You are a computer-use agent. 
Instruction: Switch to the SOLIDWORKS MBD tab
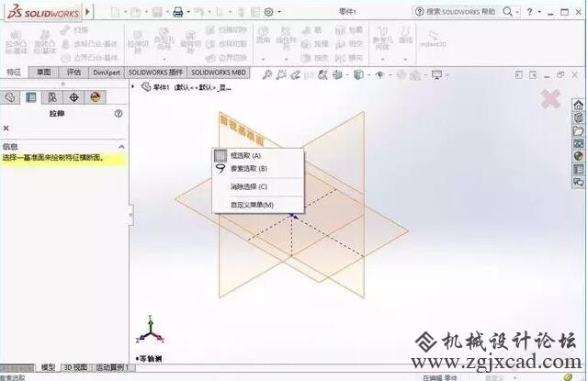click(219, 72)
